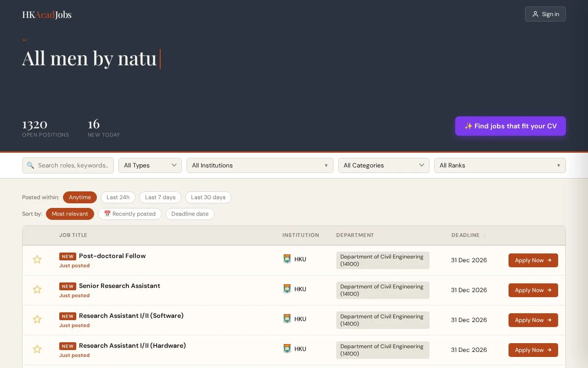Sort by Recently posted

click(130, 214)
